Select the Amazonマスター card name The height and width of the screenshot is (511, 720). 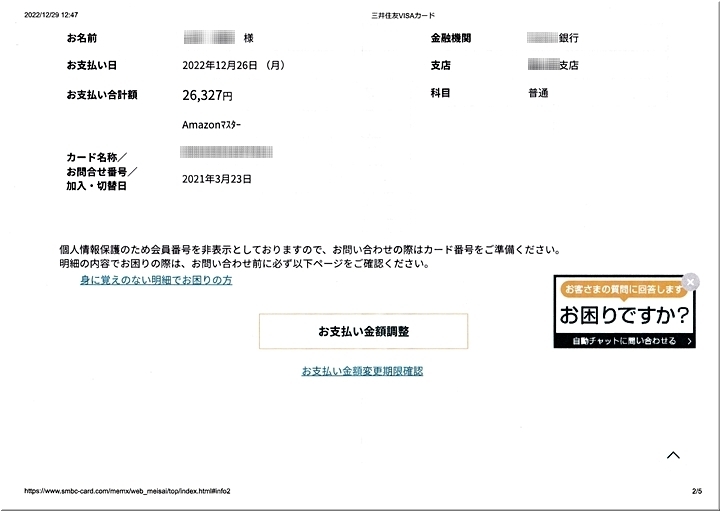click(211, 125)
